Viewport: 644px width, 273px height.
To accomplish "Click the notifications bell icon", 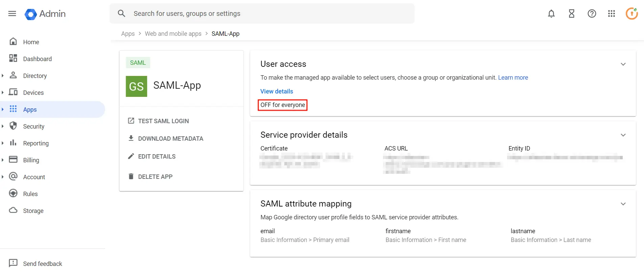I will point(551,13).
